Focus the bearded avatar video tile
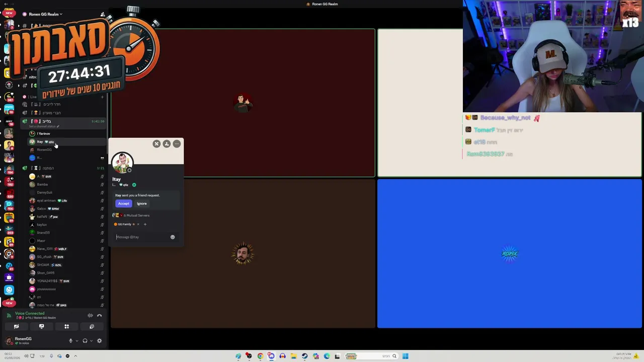 [243, 254]
